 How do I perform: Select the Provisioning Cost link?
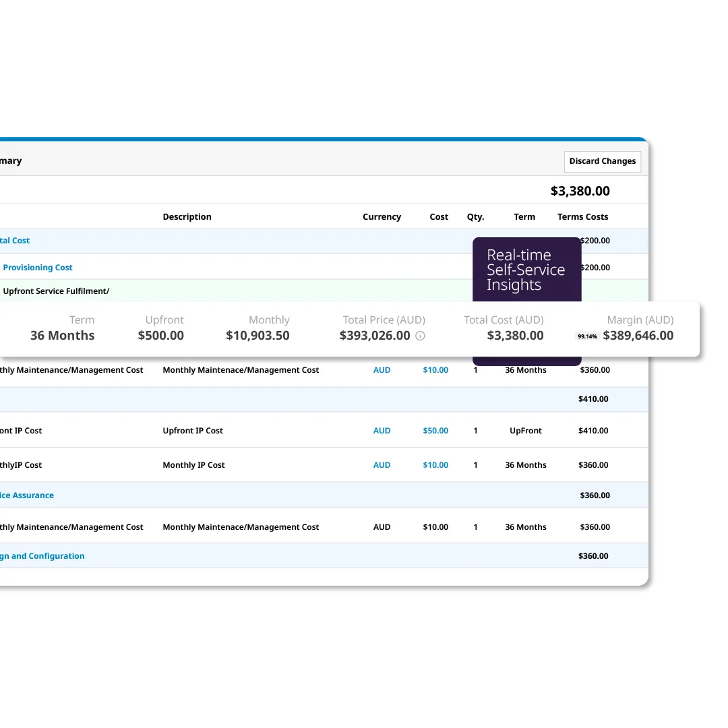[x=38, y=267]
